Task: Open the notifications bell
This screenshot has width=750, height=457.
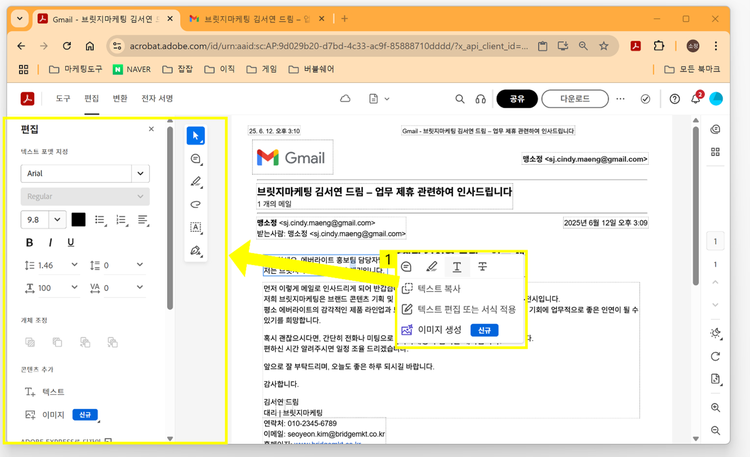Action: click(696, 99)
